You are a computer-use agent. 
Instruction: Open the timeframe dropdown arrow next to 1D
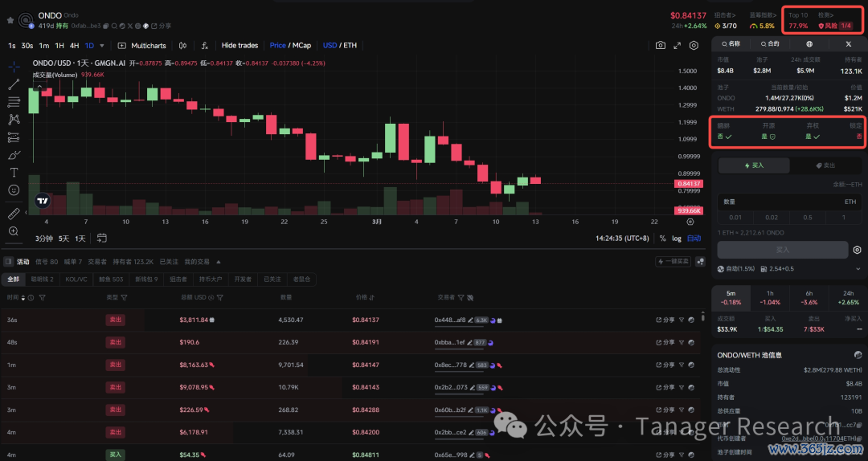point(102,46)
